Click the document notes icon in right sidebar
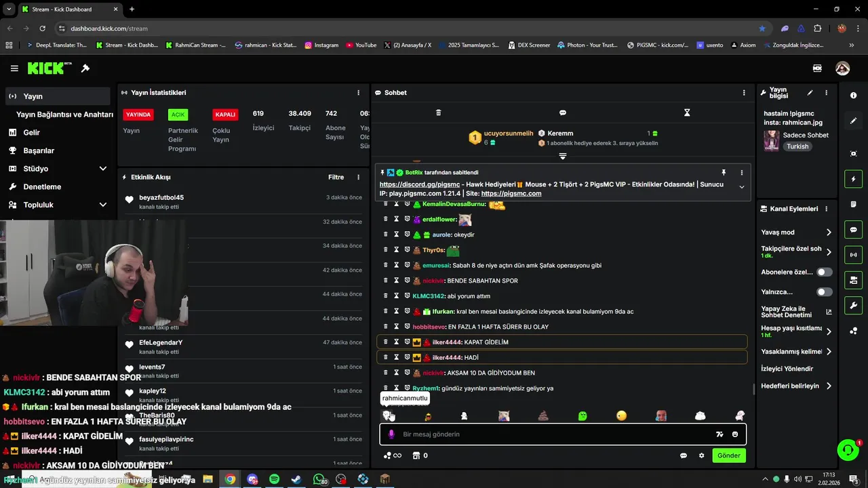The width and height of the screenshot is (868, 488). click(x=853, y=205)
